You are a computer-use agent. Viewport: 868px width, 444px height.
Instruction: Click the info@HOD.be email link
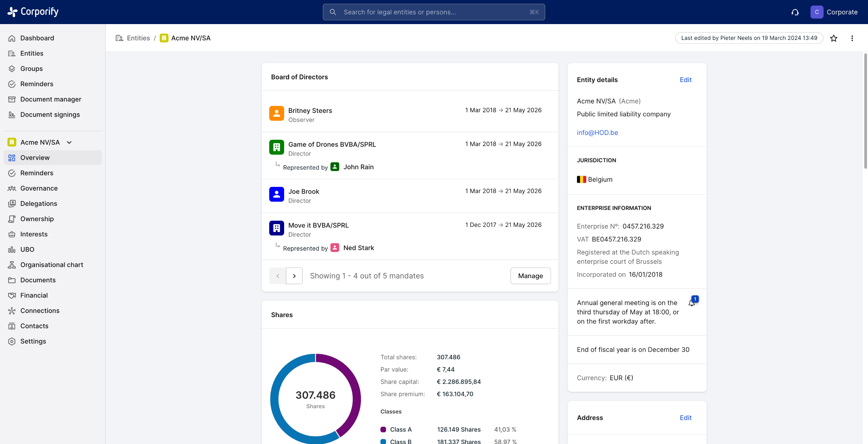tap(597, 133)
